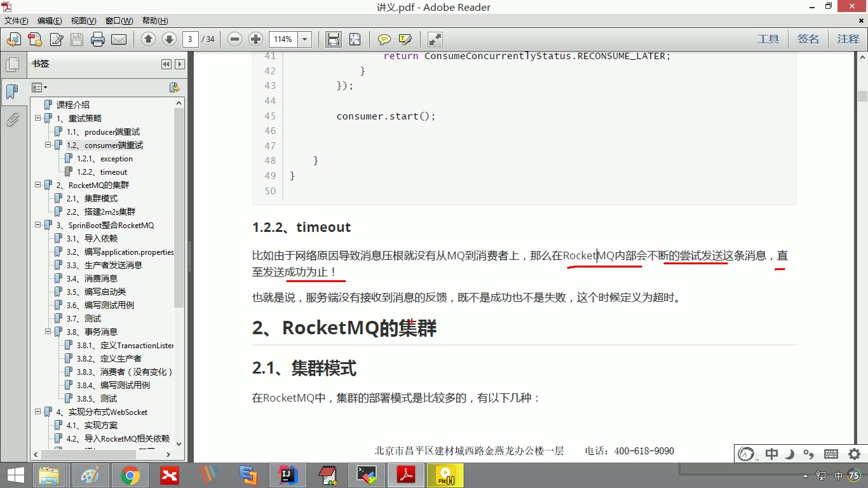This screenshot has height=488, width=868.
Task: Open the bookmarks panel icon
Action: (x=12, y=91)
